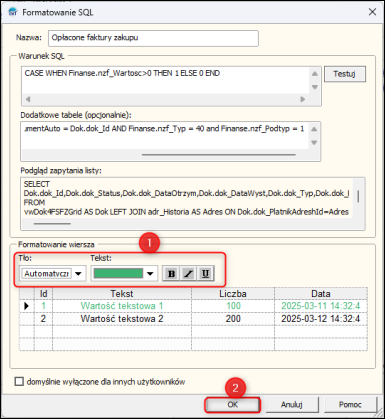This screenshot has width=385, height=419.
Task: Click down arrow of Dodatkowe tabele scrollbar
Action: click(314, 143)
